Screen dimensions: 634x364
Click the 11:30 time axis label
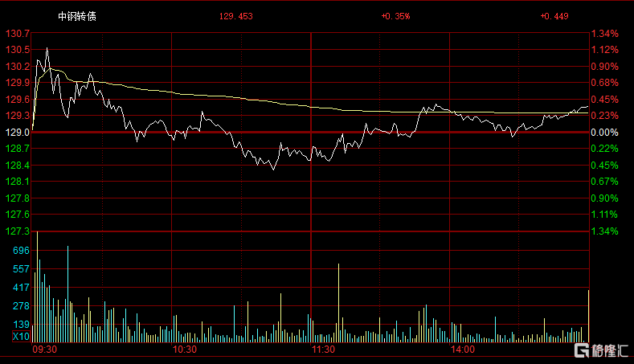(x=323, y=350)
